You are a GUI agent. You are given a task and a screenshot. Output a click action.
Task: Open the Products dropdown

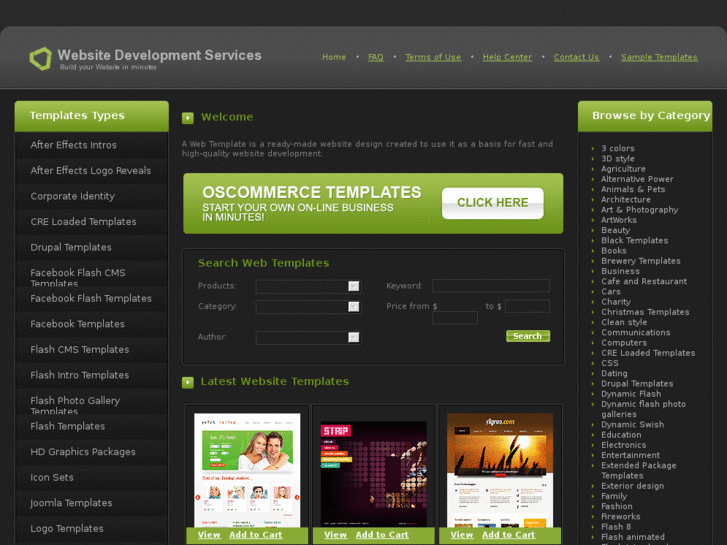(x=308, y=286)
